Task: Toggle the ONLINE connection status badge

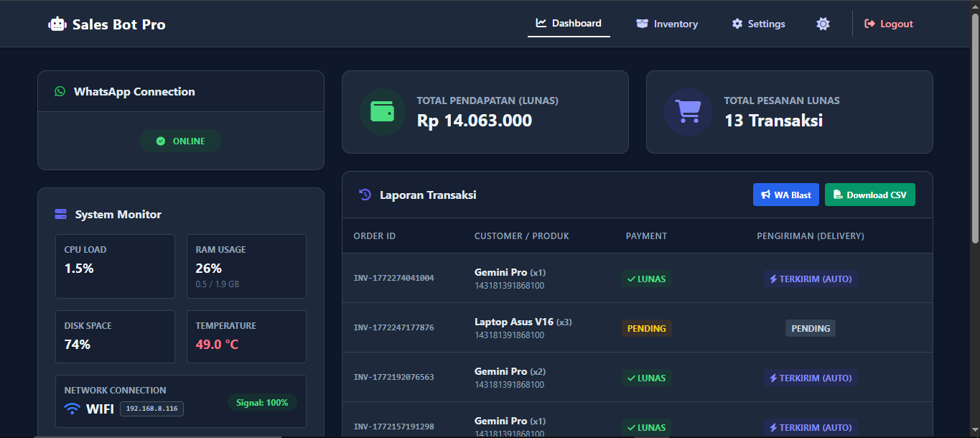Action: coord(180,141)
